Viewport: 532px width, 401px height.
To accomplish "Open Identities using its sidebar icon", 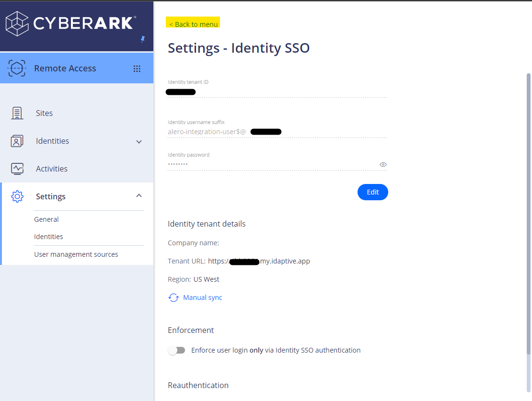I will coord(17,140).
